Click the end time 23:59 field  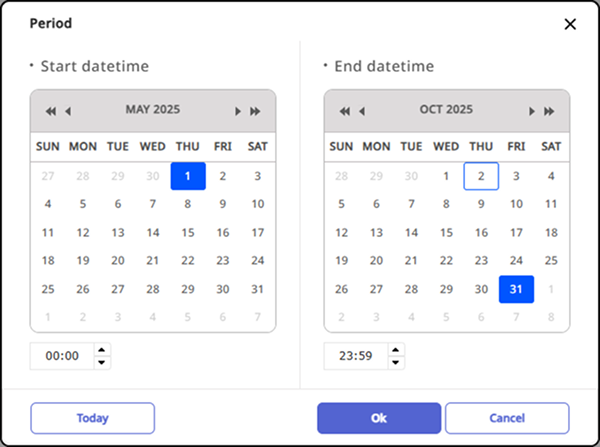(356, 356)
